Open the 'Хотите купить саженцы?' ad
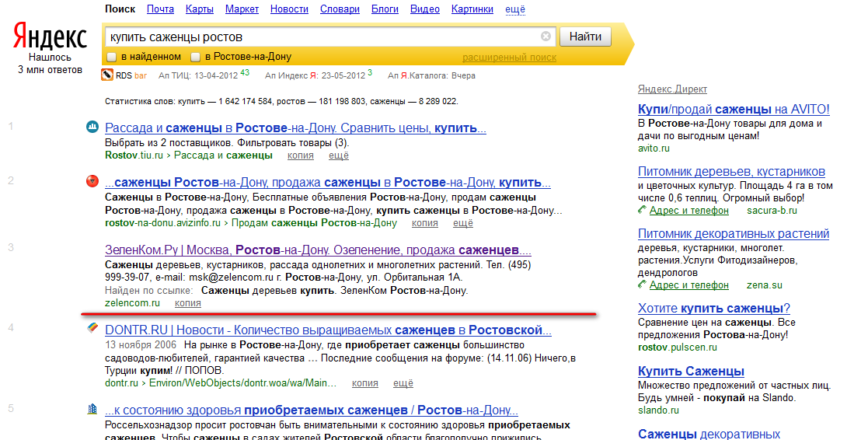This screenshot has width=868, height=440. (x=713, y=309)
